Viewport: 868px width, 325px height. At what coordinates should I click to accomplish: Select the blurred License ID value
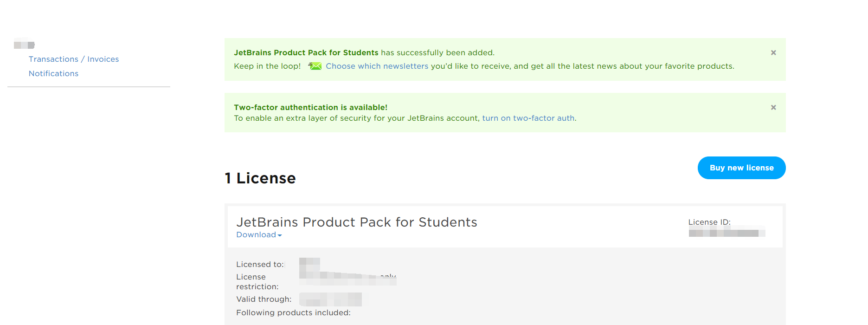727,233
